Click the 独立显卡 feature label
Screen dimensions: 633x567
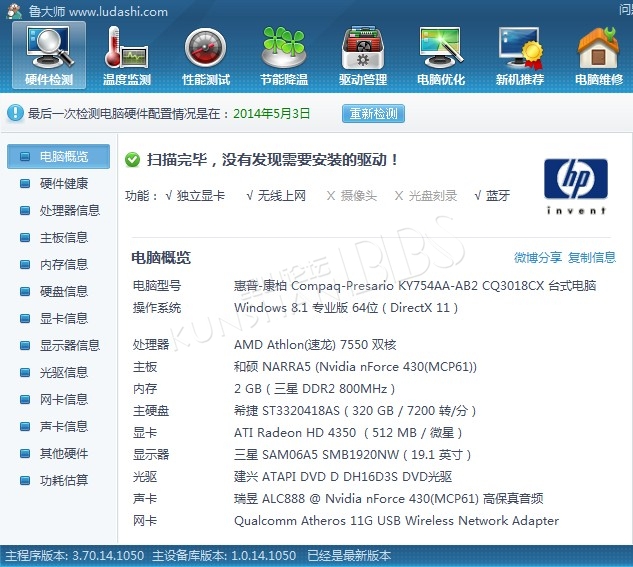click(x=201, y=196)
